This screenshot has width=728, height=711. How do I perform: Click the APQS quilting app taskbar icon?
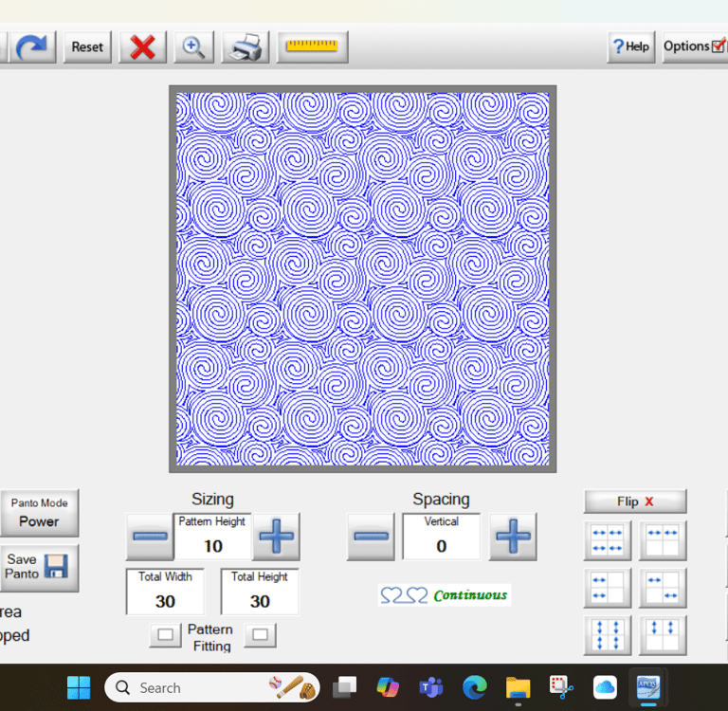648,687
